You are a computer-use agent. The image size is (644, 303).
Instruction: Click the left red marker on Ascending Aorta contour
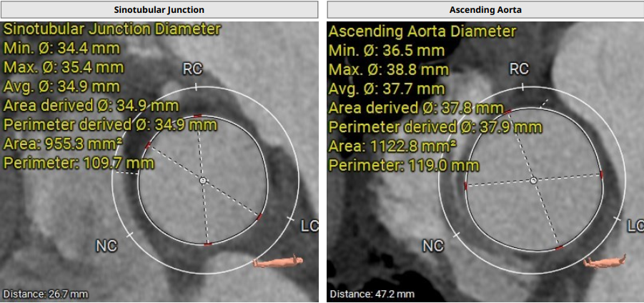466,186
